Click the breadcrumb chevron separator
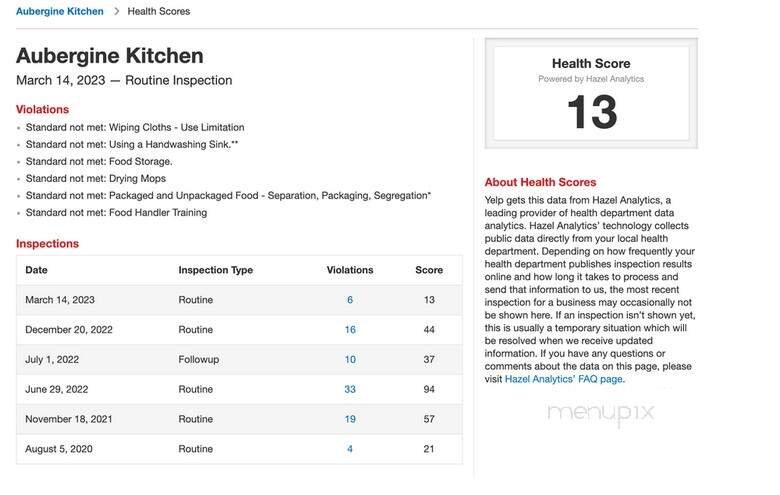Image resolution: width=780 pixels, height=495 pixels. coord(116,11)
